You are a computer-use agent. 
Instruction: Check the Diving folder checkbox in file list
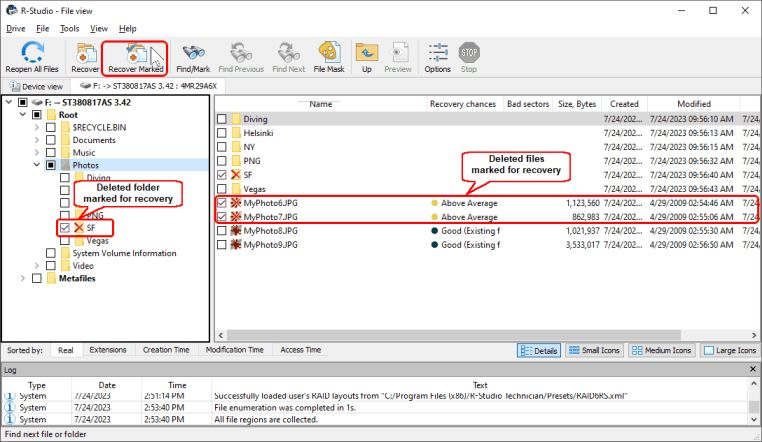pos(222,119)
